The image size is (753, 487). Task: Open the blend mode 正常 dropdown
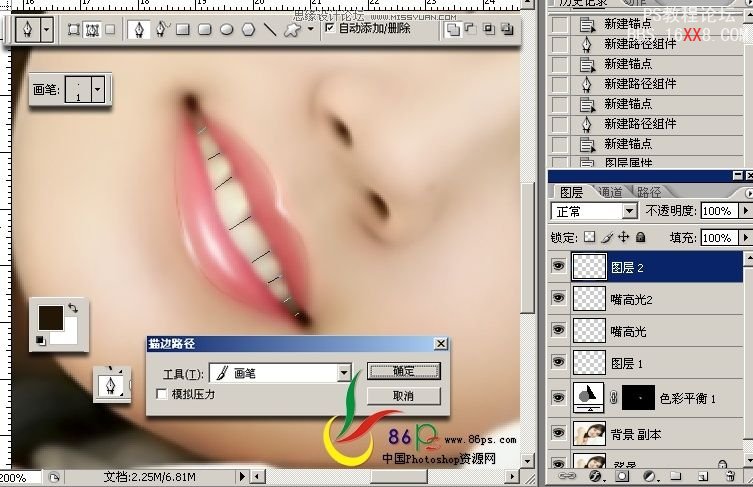(x=629, y=211)
